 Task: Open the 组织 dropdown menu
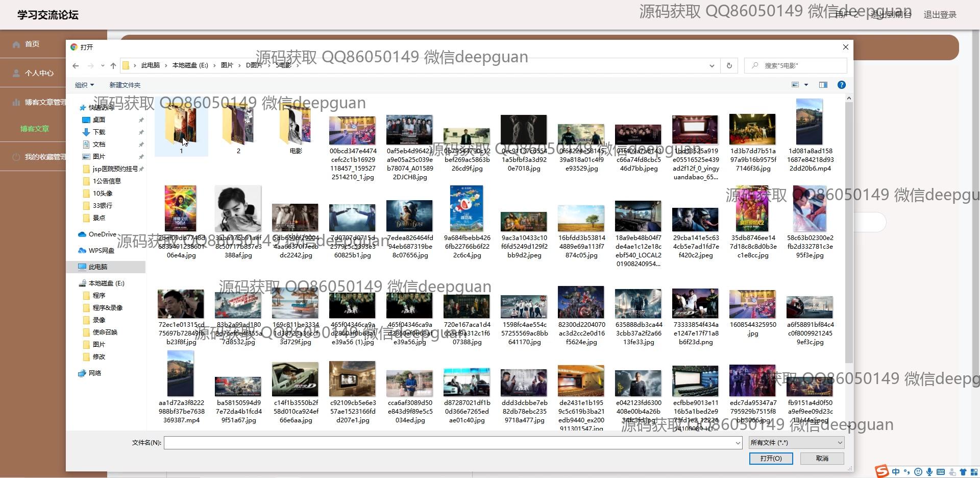84,85
